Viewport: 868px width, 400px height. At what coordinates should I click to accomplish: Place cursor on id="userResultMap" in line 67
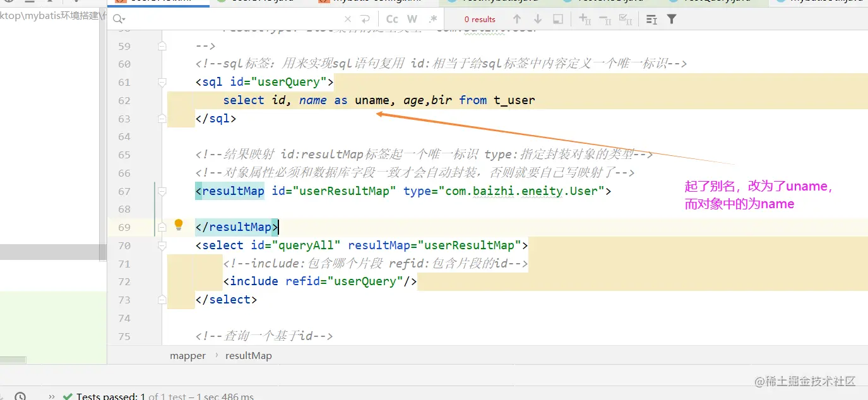pyautogui.click(x=334, y=191)
